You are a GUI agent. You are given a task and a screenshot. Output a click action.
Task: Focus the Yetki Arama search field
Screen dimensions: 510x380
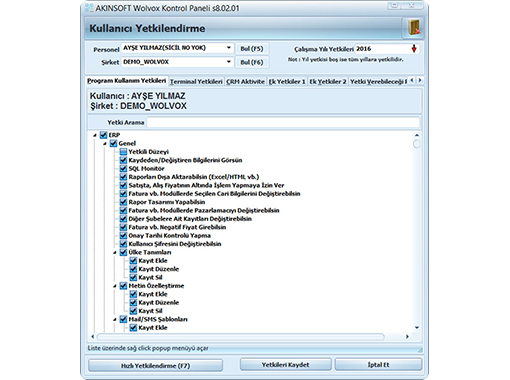click(x=283, y=122)
